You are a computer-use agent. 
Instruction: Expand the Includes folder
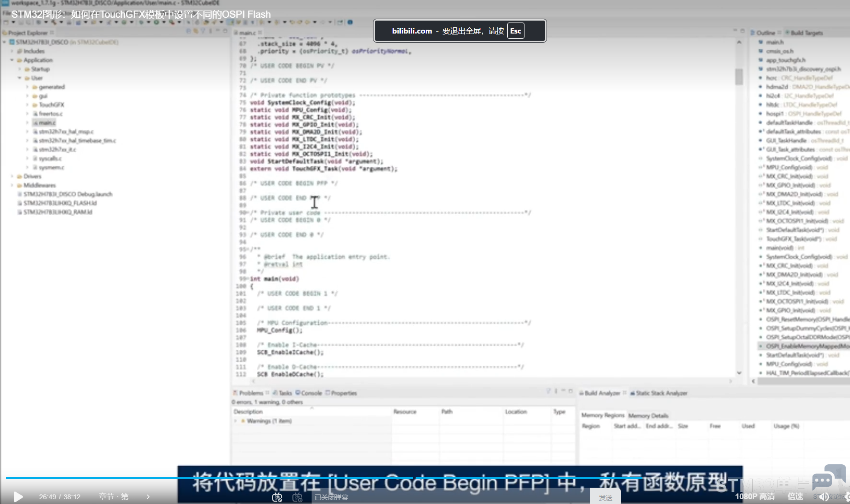pyautogui.click(x=12, y=51)
